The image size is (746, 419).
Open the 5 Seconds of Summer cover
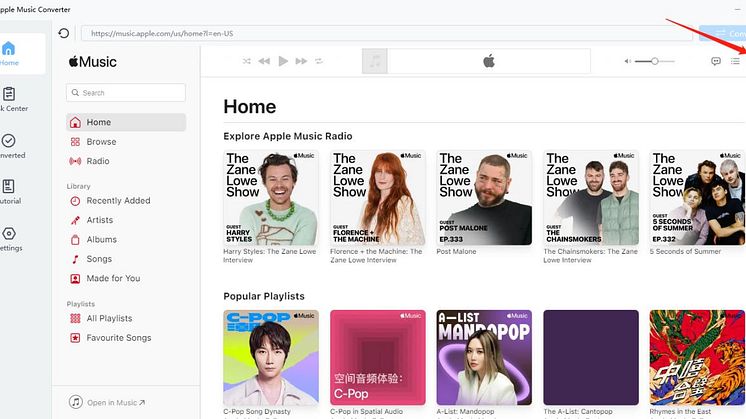click(697, 198)
